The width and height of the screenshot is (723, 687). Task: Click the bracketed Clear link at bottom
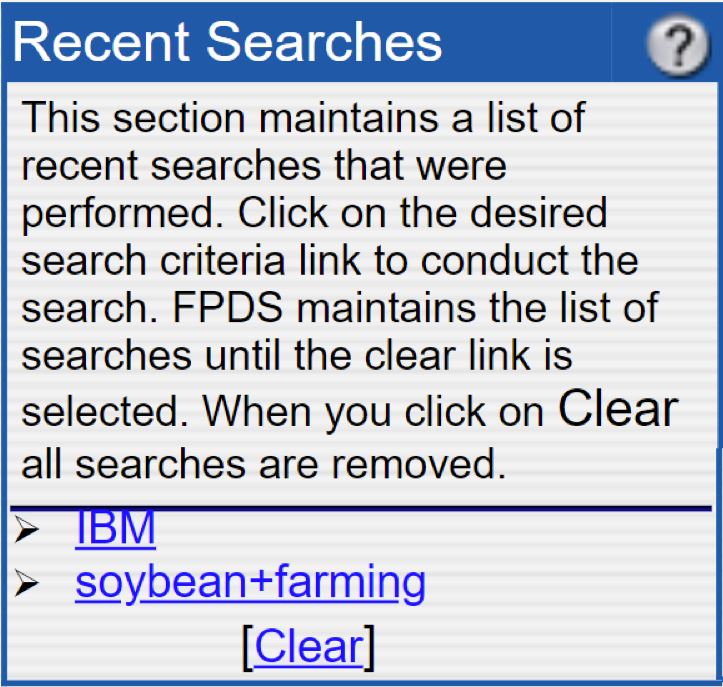(x=308, y=646)
